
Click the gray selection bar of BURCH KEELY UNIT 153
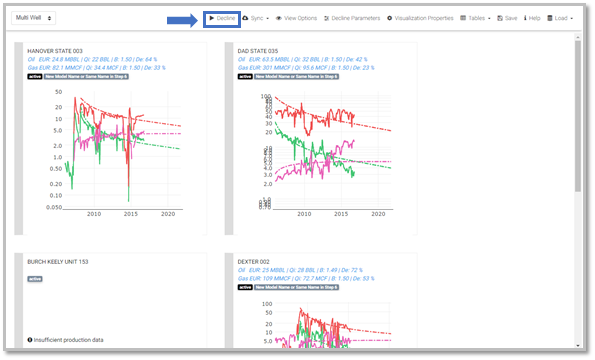click(19, 300)
